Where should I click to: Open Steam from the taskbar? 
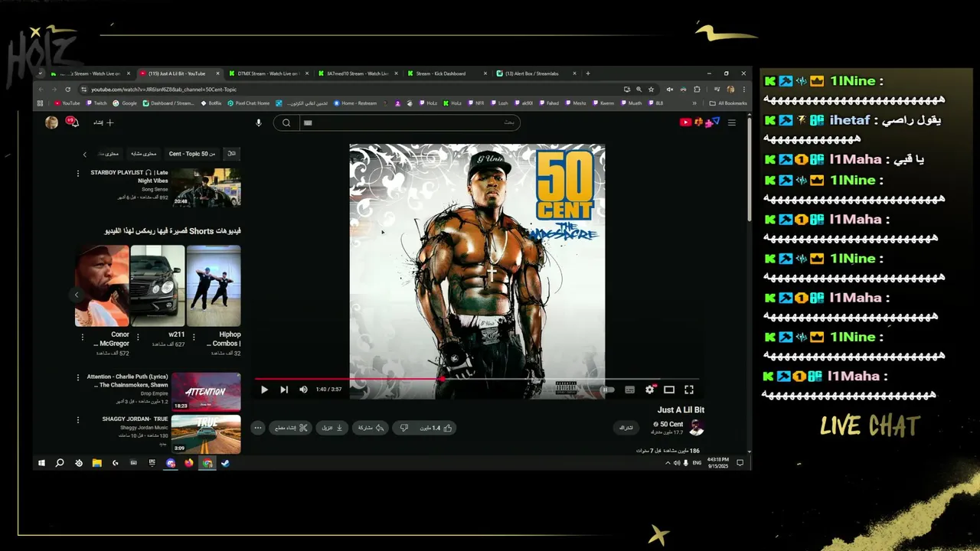coord(226,463)
